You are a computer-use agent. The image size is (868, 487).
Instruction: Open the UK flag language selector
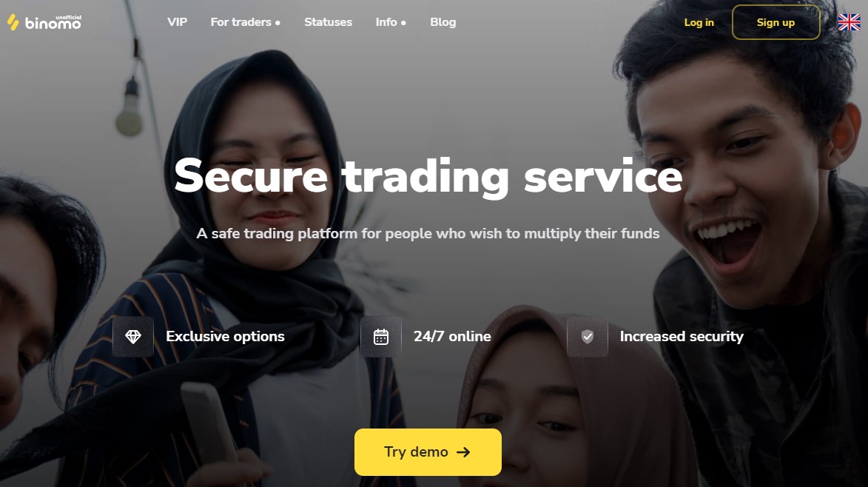click(849, 22)
